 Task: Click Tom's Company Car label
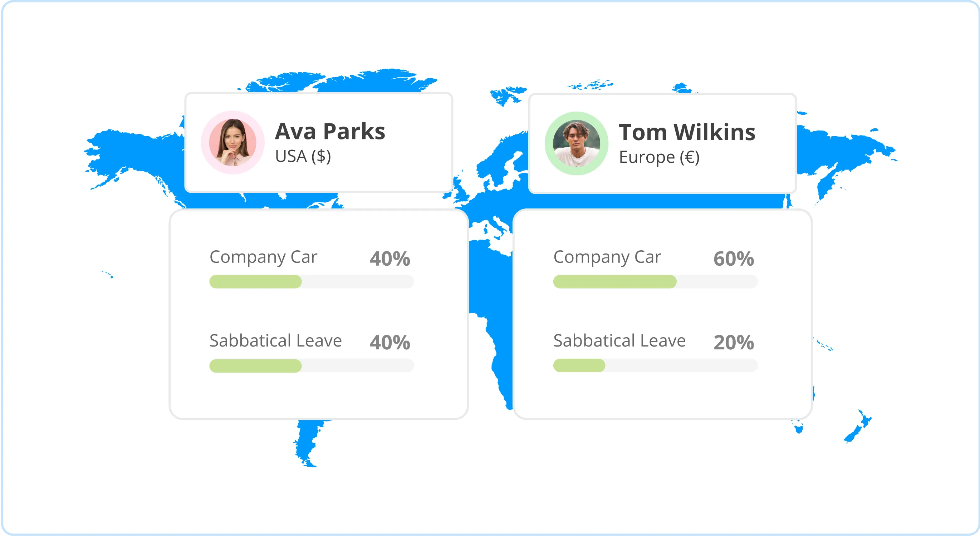[607, 257]
